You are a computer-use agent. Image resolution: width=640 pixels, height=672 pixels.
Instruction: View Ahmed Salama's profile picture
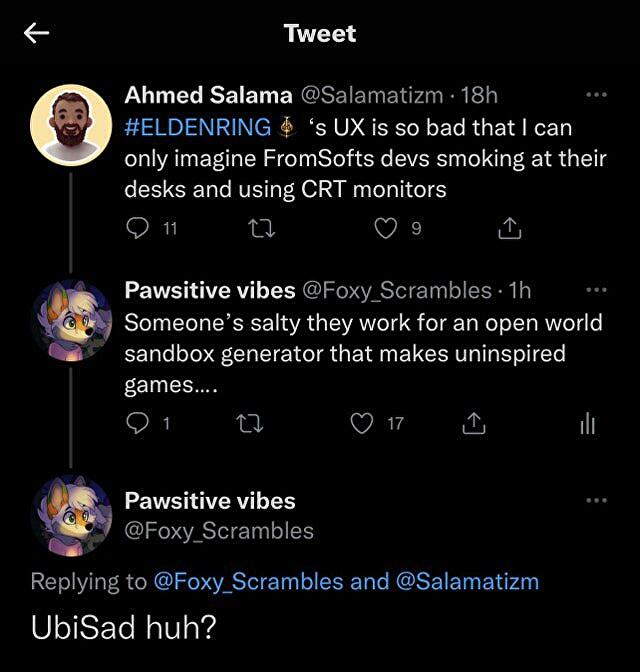click(x=71, y=125)
